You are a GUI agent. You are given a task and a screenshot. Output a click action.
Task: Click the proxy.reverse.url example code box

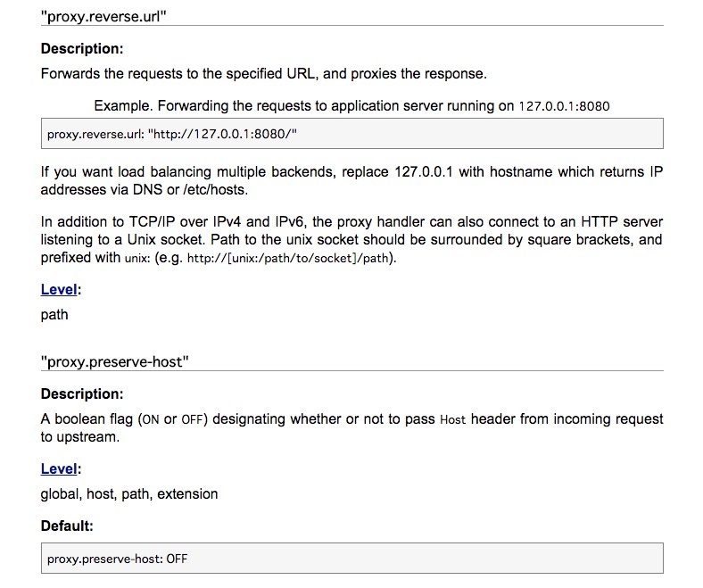351,135
